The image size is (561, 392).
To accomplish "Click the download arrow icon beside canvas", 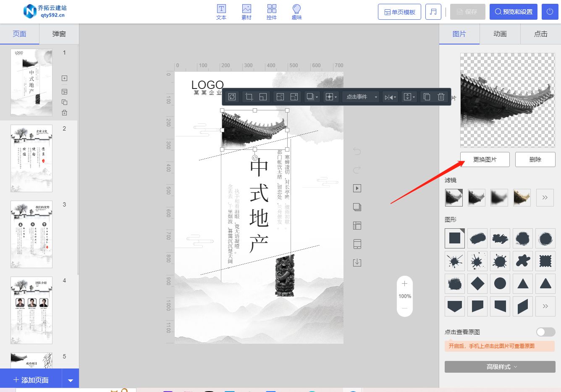I will click(x=357, y=263).
